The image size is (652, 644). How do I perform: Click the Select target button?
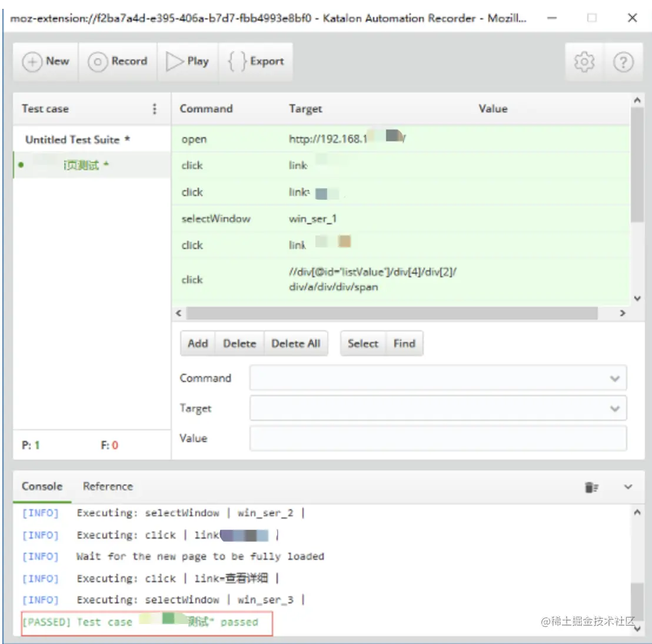point(363,344)
